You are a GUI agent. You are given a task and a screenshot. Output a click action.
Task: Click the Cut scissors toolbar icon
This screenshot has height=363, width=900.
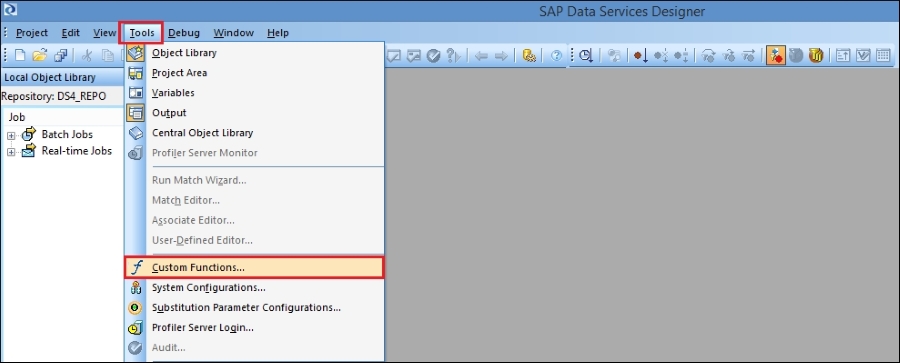[x=87, y=55]
